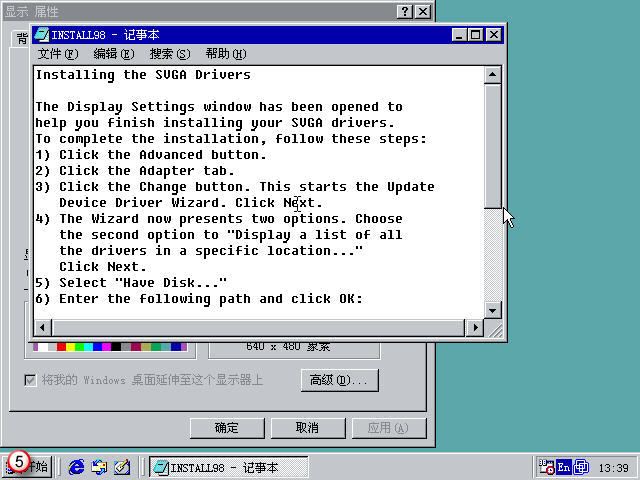This screenshot has width=640, height=480.
Task: Click the line 'To complete the installation, follow these steps:'
Action: (231, 139)
